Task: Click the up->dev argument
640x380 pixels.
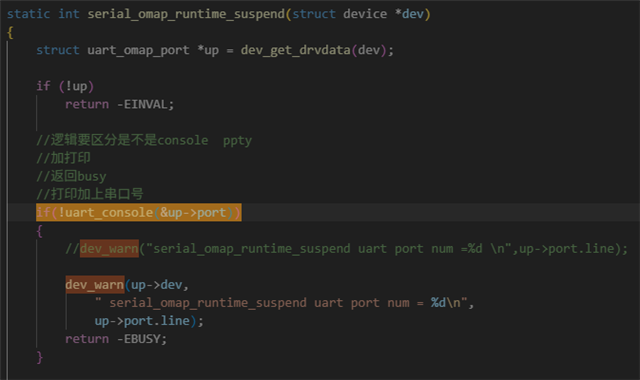Action: coord(156,285)
